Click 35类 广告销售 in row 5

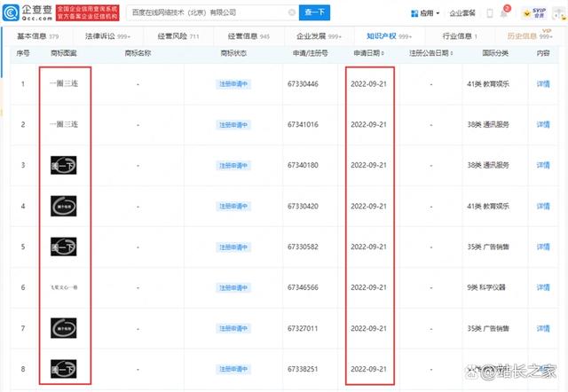click(488, 247)
